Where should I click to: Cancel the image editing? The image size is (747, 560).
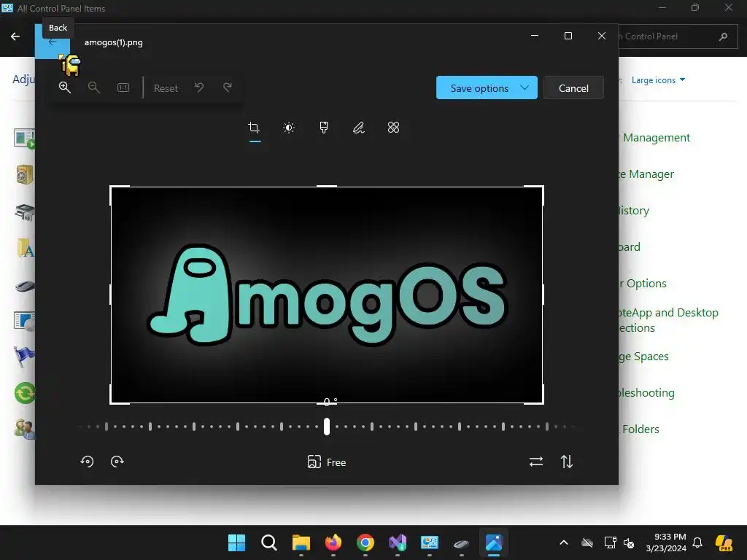coord(573,88)
